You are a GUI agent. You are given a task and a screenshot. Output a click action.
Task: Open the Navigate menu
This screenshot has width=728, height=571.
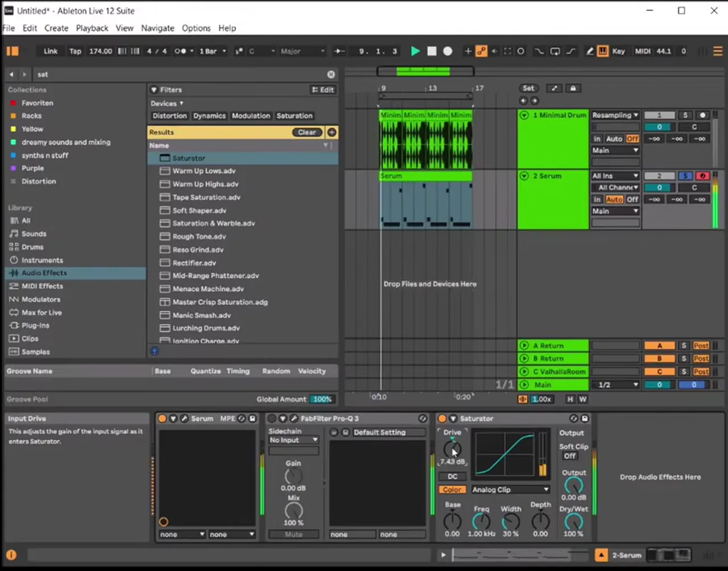coord(158,28)
